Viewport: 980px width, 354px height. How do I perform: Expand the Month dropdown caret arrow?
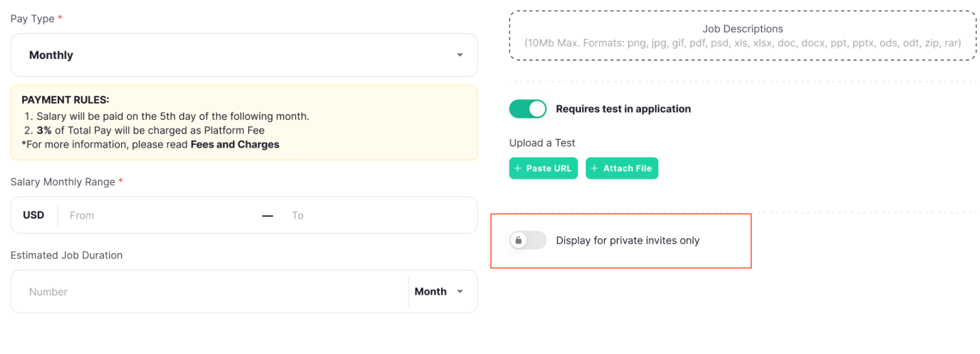coord(460,292)
